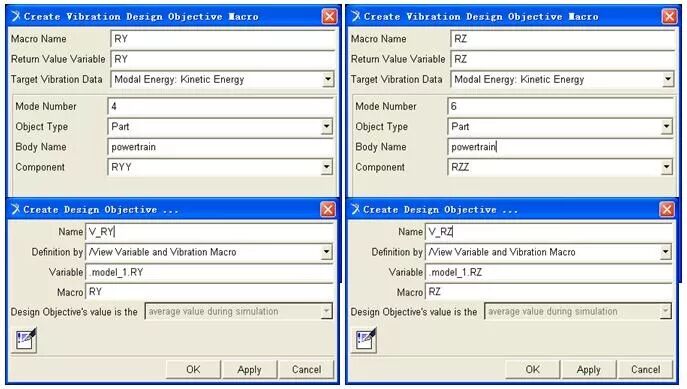The width and height of the screenshot is (687, 389).
Task: Open disabled average value dropdown in V_RY dialog
Action: (326, 311)
